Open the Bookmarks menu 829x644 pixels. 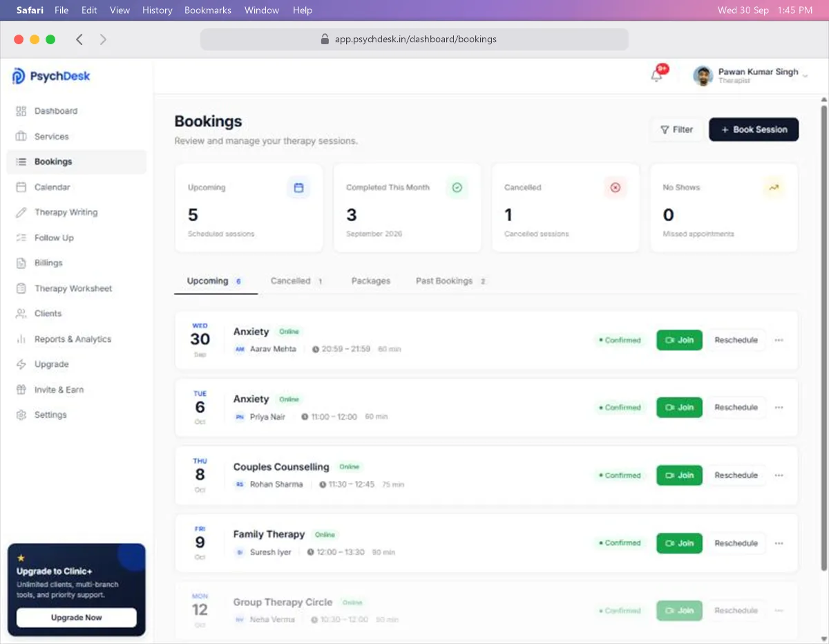(x=208, y=10)
